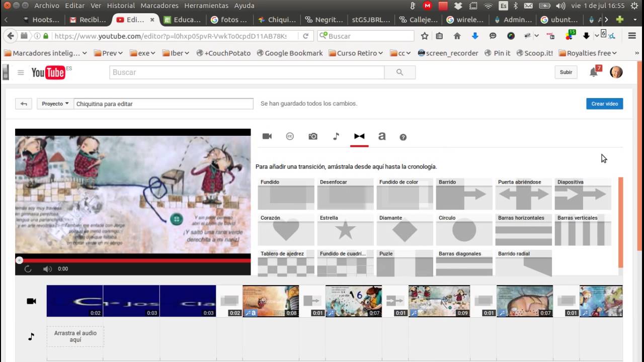Open the Editar menu

(75, 6)
